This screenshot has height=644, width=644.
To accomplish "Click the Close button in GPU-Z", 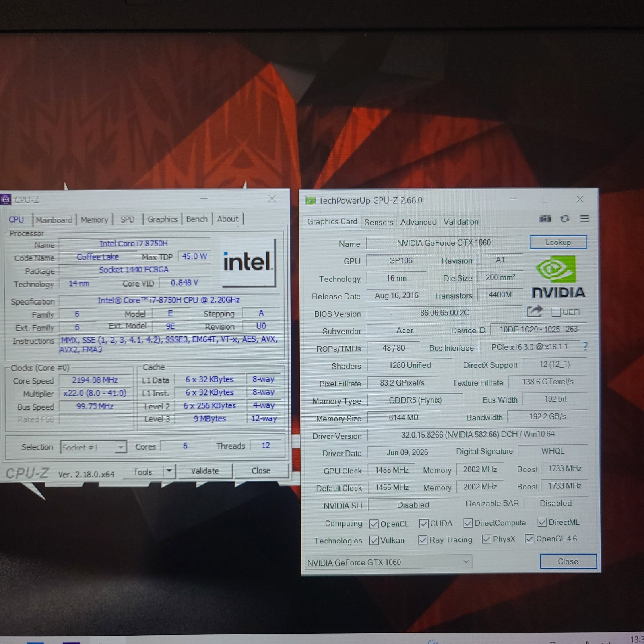I will (568, 561).
